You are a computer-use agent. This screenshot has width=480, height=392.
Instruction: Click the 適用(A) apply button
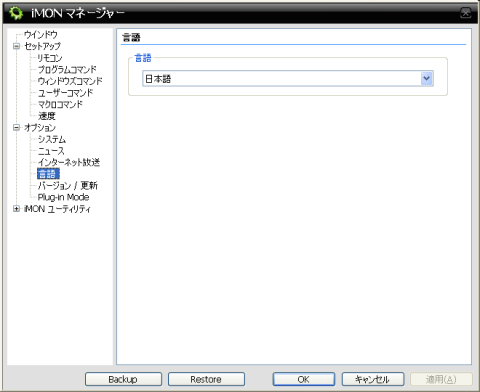pyautogui.click(x=441, y=379)
